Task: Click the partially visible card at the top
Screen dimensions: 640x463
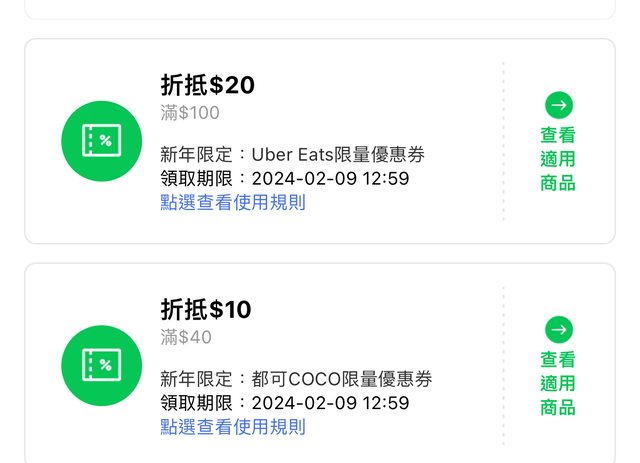Action: coord(320,8)
